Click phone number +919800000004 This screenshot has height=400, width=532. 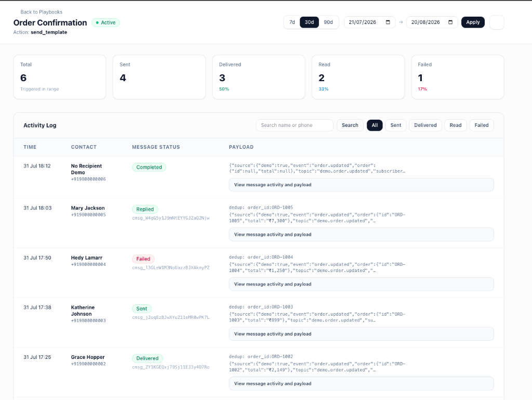point(88,265)
